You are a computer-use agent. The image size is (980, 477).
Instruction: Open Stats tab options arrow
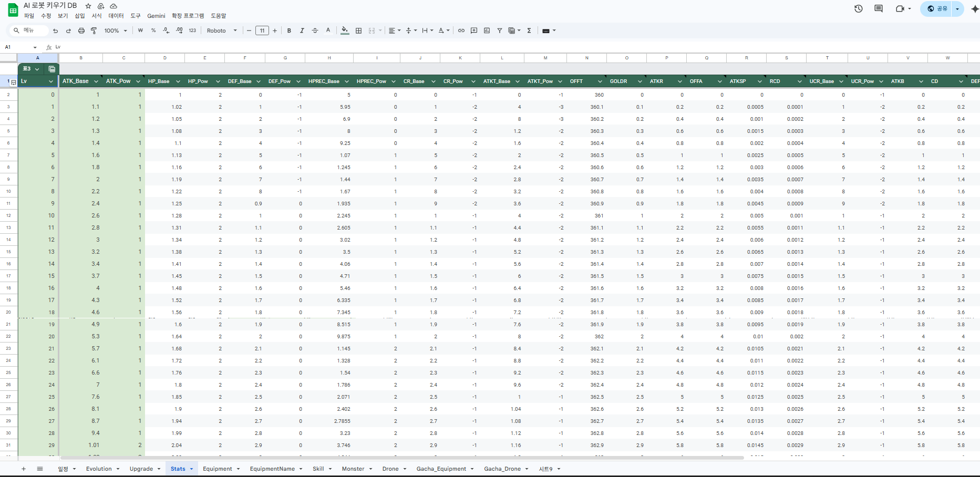coord(191,469)
